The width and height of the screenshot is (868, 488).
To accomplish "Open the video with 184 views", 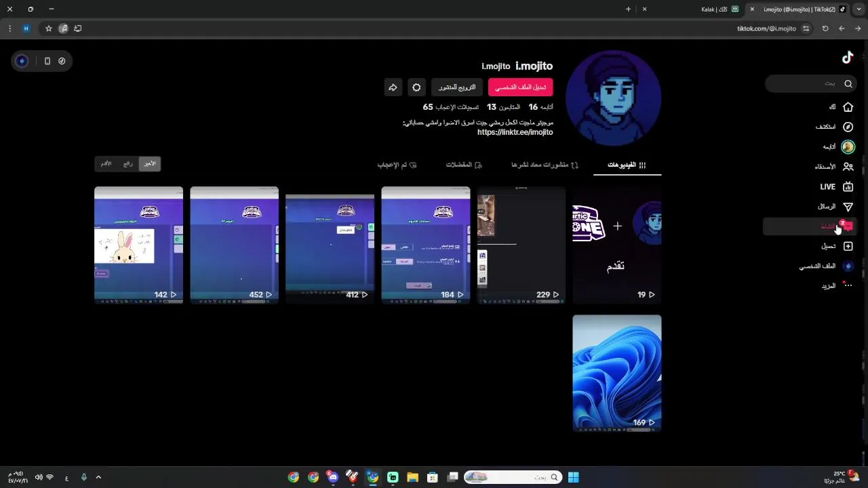I will click(426, 245).
